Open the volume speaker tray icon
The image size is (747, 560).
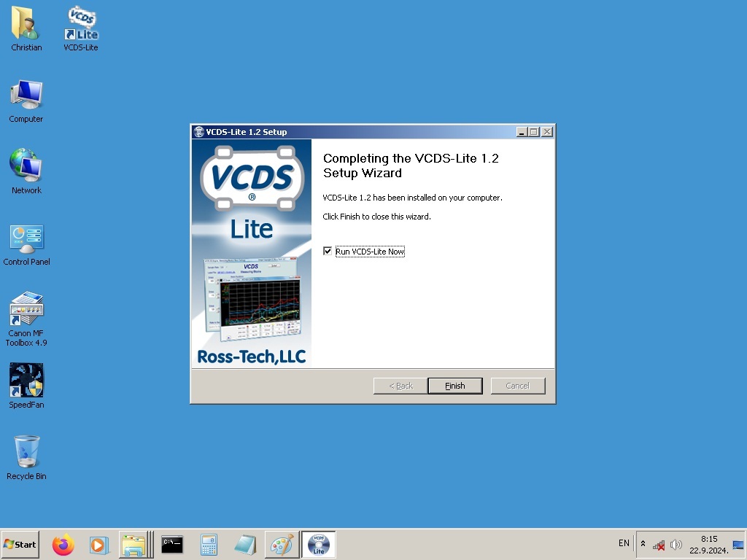(x=676, y=544)
